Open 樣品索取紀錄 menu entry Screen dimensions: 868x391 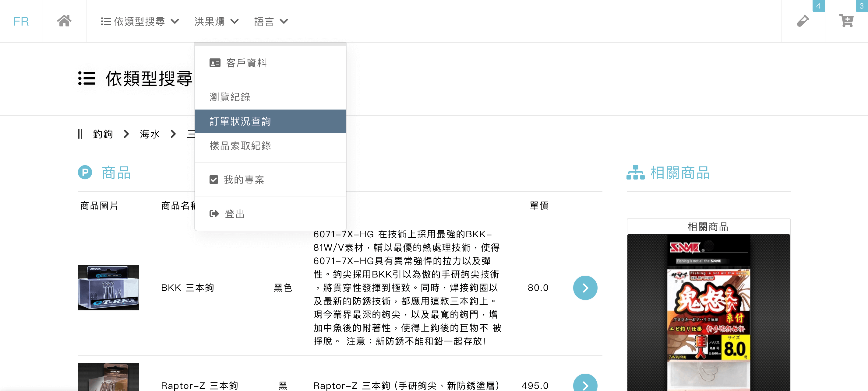240,145
